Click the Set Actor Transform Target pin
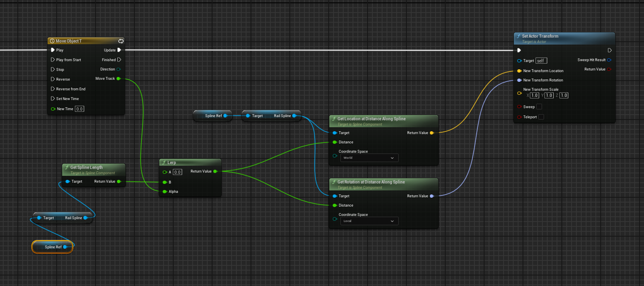 click(519, 61)
